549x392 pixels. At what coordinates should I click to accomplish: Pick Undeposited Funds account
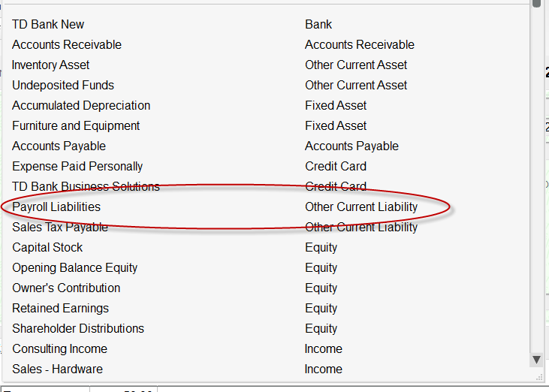coord(63,86)
